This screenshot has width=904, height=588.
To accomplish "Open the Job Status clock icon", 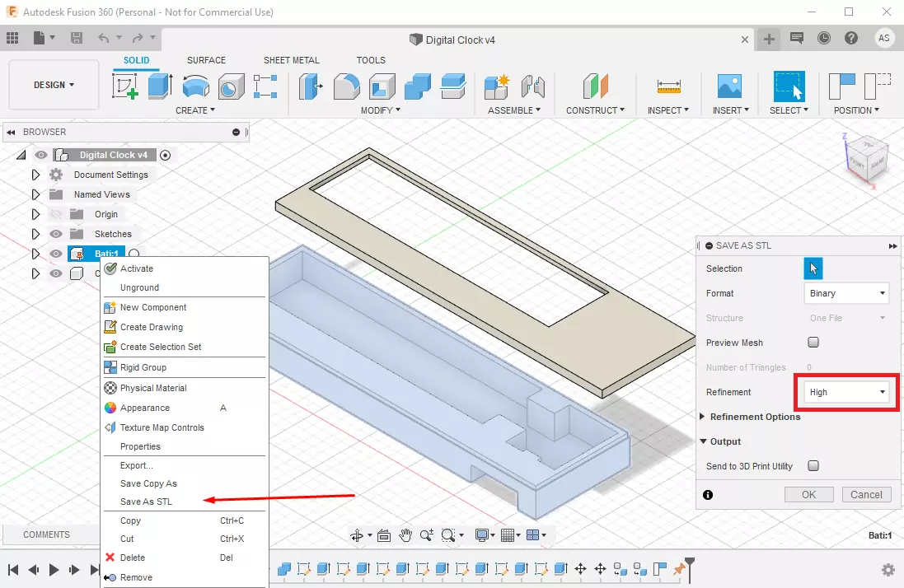I will pyautogui.click(x=824, y=39).
